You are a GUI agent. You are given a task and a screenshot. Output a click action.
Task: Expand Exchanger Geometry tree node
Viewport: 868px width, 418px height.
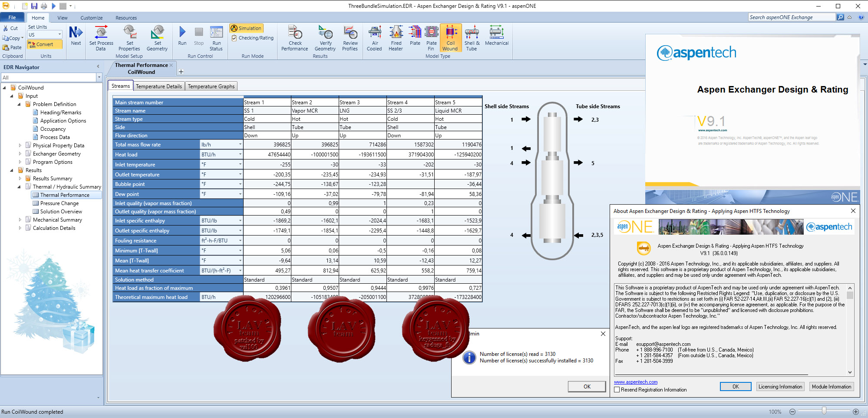[x=20, y=154]
